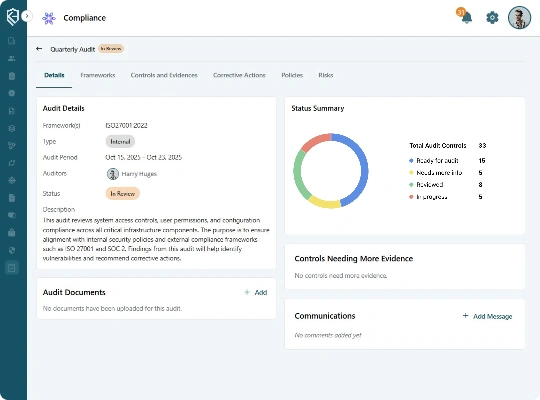
Task: Go to the Risks tab
Action: pyautogui.click(x=326, y=75)
